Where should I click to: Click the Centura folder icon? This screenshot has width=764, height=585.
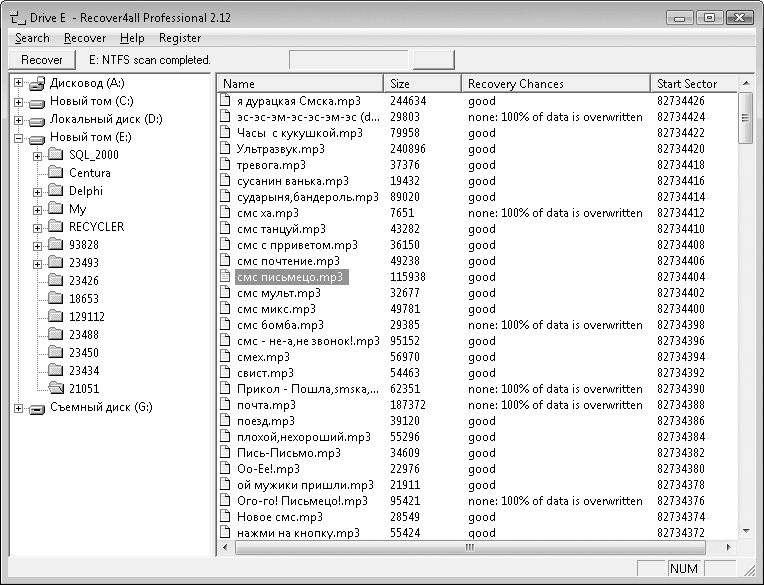[56, 172]
